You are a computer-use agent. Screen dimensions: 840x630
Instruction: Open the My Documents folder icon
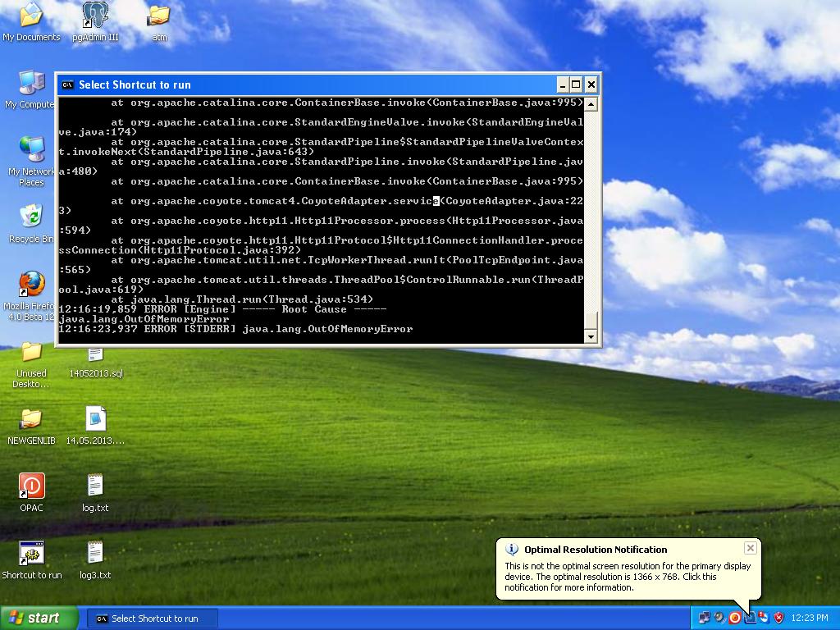[x=31, y=16]
